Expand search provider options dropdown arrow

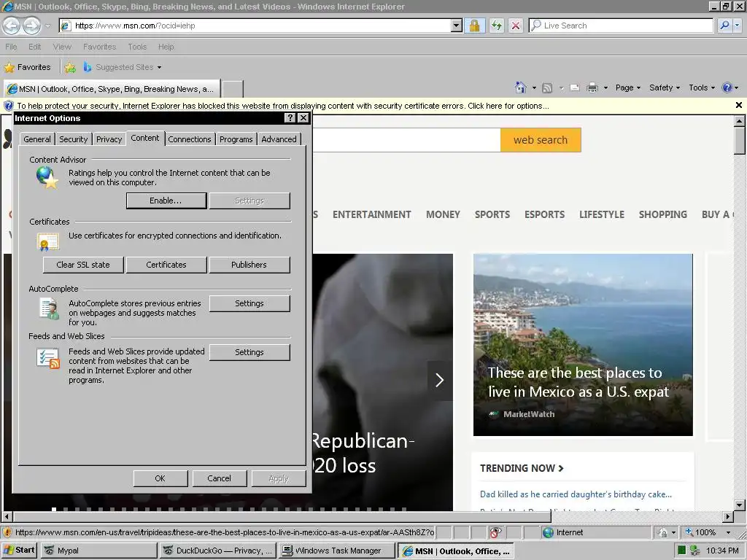(x=738, y=26)
